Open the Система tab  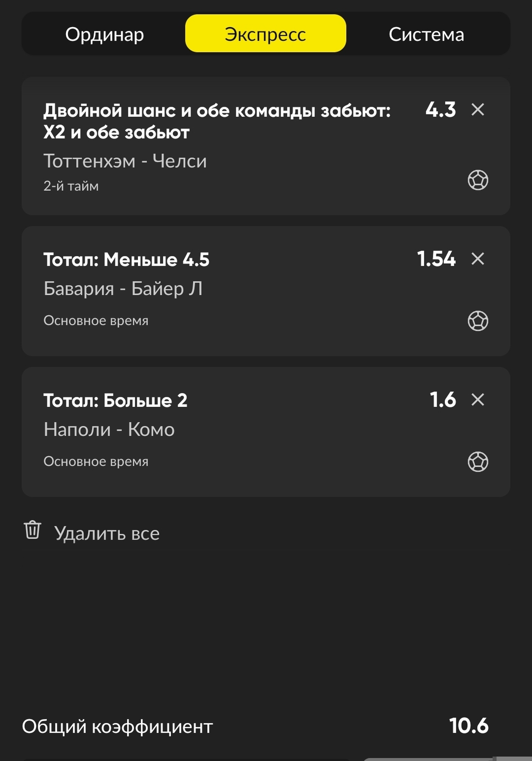pos(426,34)
